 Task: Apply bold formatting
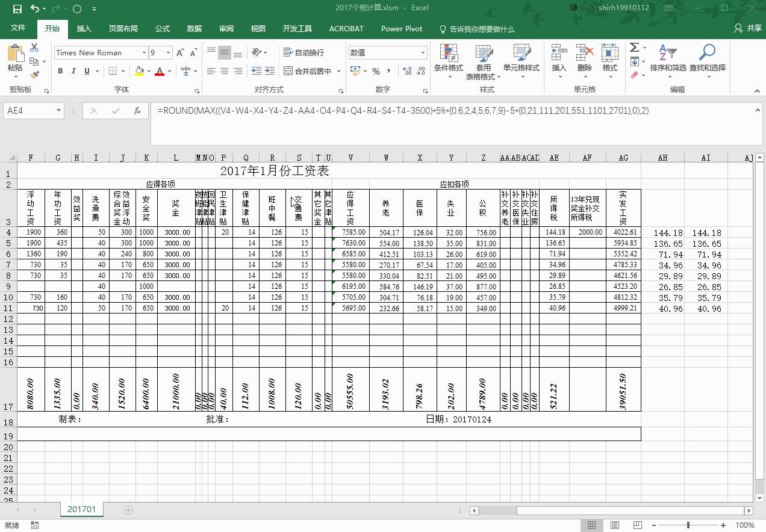60,71
